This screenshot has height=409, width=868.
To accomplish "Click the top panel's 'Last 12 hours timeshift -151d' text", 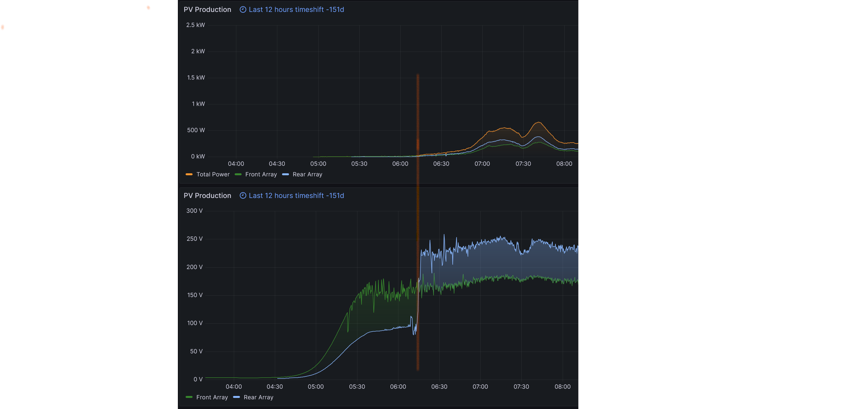I will tap(296, 9).
